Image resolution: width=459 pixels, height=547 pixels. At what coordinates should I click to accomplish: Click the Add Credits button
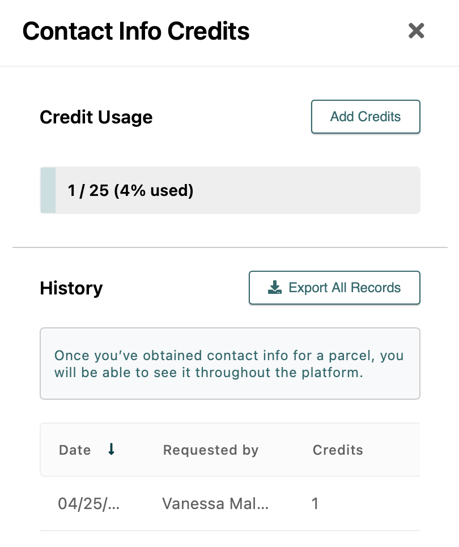click(x=366, y=117)
